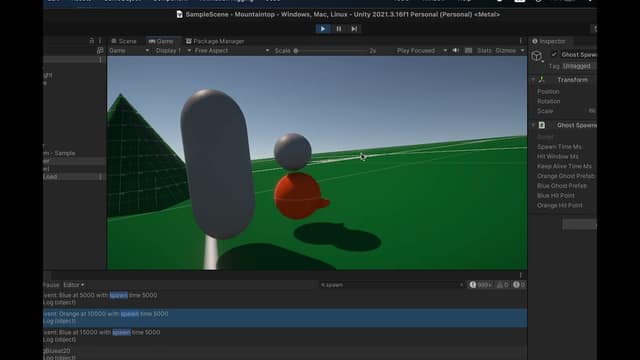Click the Play button in the toolbar
Viewport: 640px width, 360px height.
pyautogui.click(x=323, y=29)
